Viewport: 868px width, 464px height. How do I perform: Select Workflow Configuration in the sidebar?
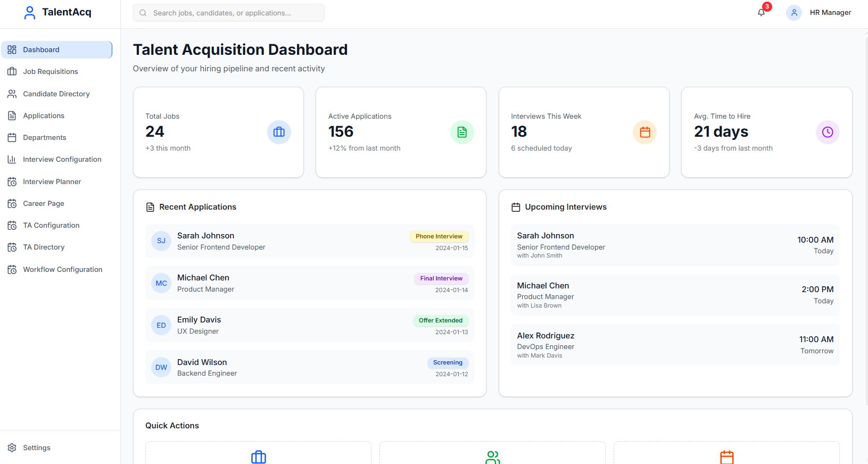[x=62, y=269]
